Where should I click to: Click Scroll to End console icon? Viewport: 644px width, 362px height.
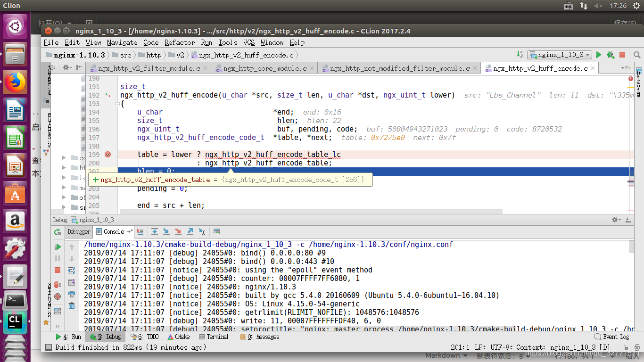coord(72,282)
